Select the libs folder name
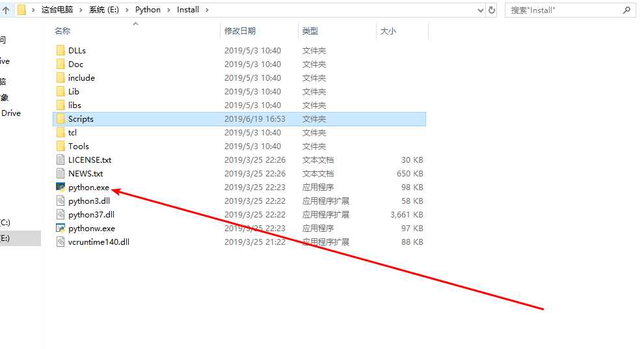 click(x=74, y=105)
